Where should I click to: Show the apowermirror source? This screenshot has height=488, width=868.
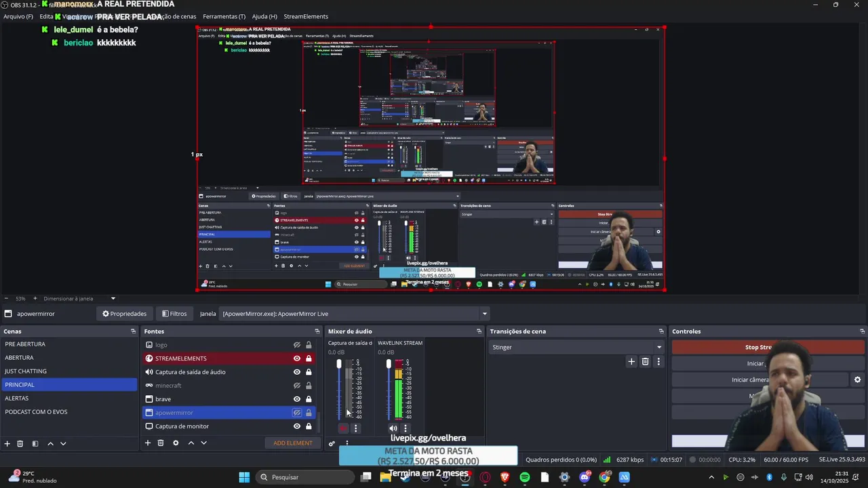pyautogui.click(x=296, y=413)
